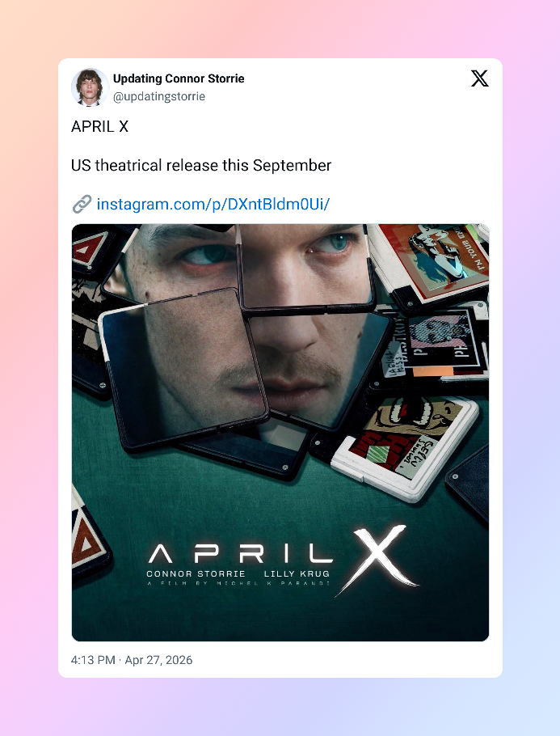Click LILLY KRUG credit on the poster
Image resolution: width=560 pixels, height=736 pixels.
(297, 573)
